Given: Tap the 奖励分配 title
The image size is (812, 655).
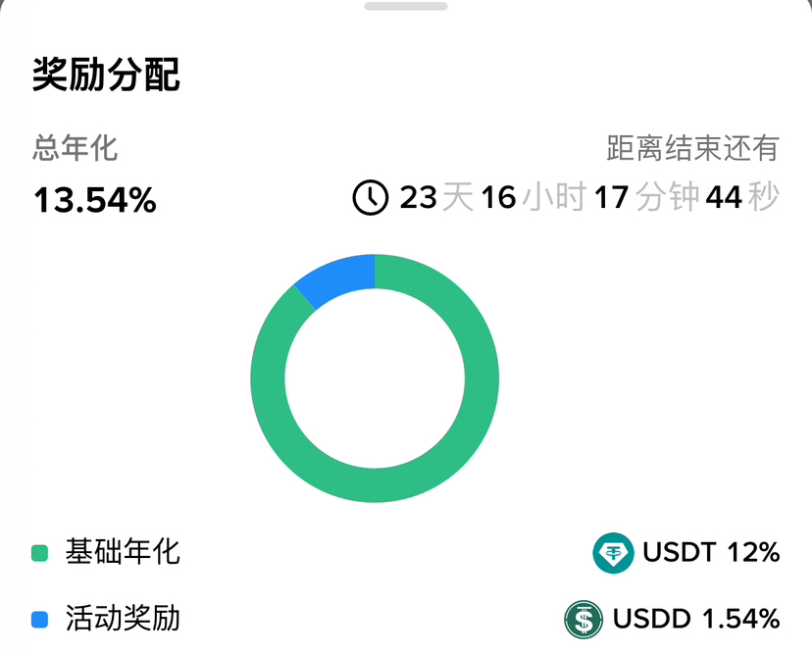Looking at the screenshot, I should click(x=106, y=75).
